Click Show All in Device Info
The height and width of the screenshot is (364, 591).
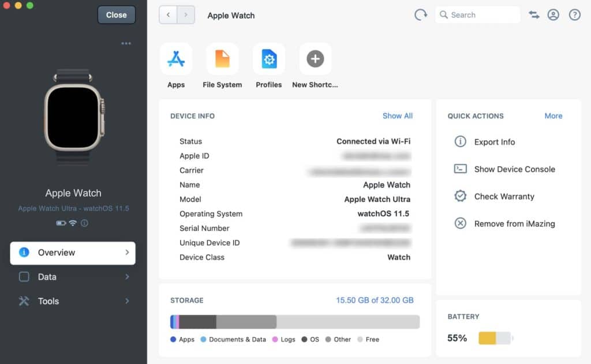[x=397, y=116]
